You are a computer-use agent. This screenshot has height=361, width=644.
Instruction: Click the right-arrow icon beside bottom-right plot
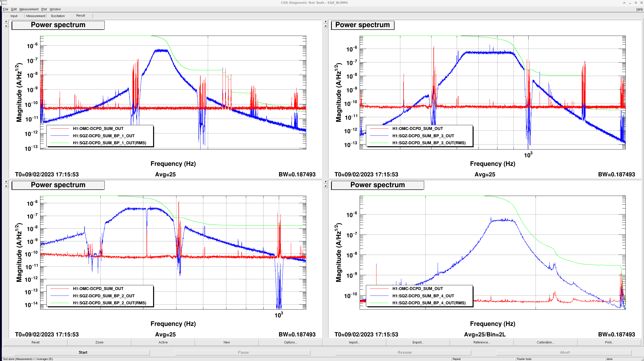pyautogui.click(x=326, y=182)
